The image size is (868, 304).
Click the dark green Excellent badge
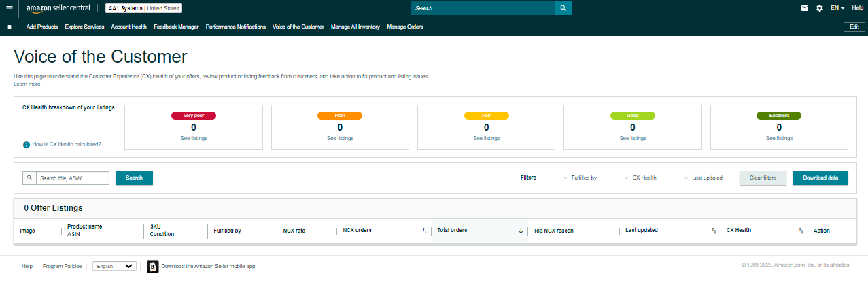(x=779, y=116)
